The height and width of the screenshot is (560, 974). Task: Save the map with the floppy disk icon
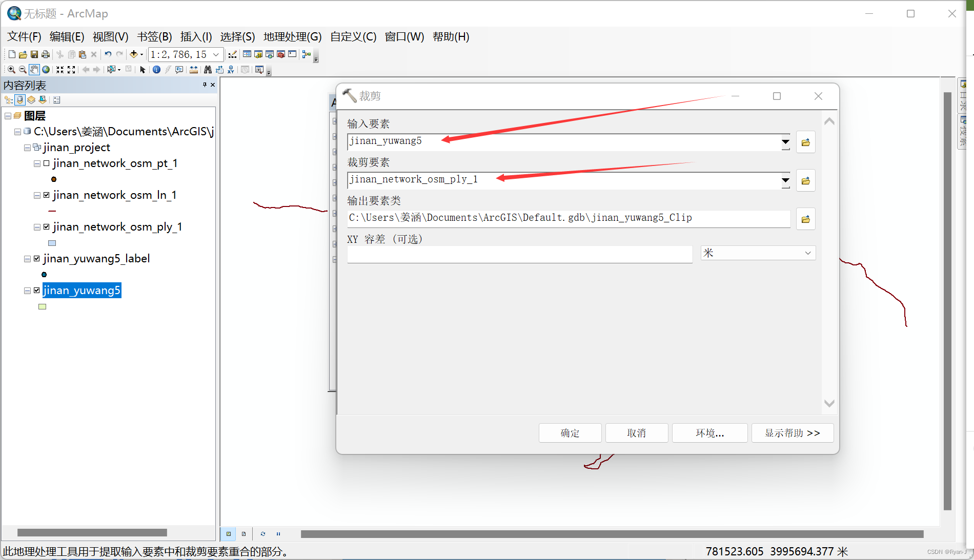pos(34,54)
